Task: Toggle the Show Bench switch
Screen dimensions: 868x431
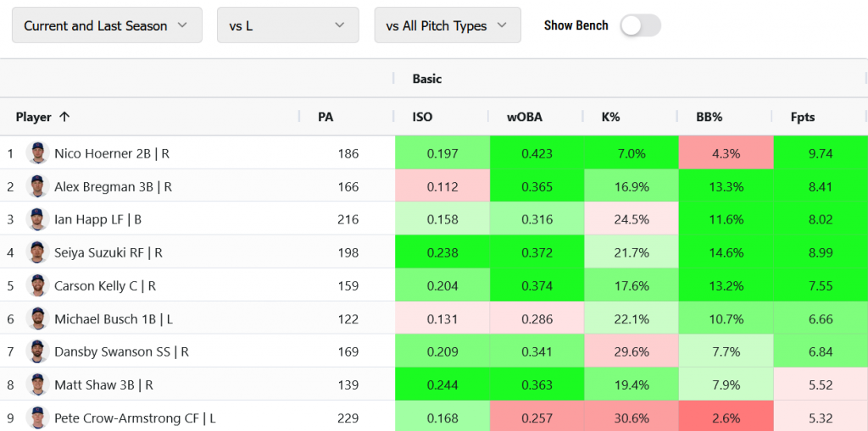Action: click(x=640, y=25)
